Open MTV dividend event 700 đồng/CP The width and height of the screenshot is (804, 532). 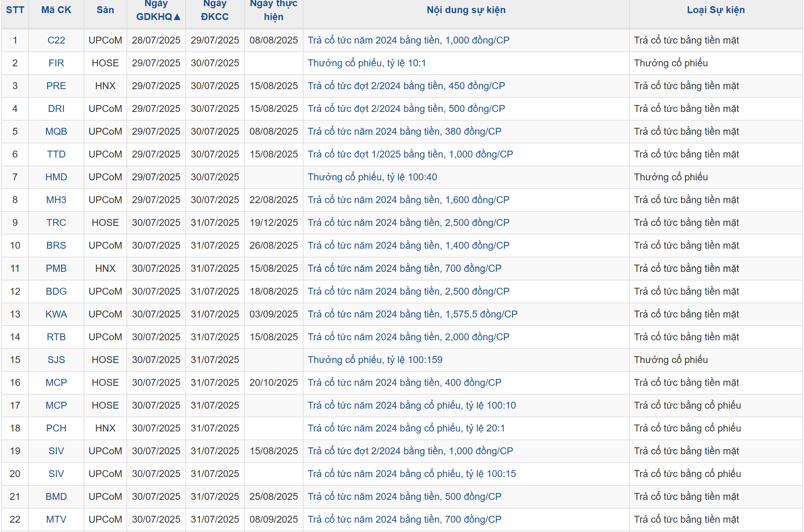405,520
